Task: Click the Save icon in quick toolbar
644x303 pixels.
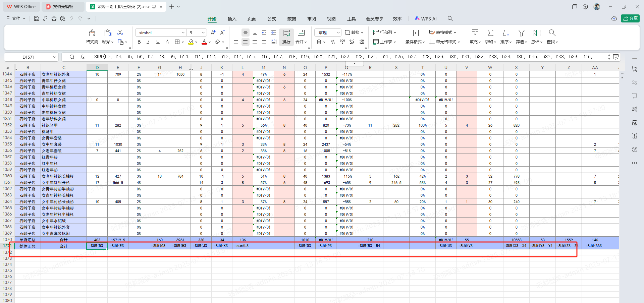Action: (x=37, y=18)
